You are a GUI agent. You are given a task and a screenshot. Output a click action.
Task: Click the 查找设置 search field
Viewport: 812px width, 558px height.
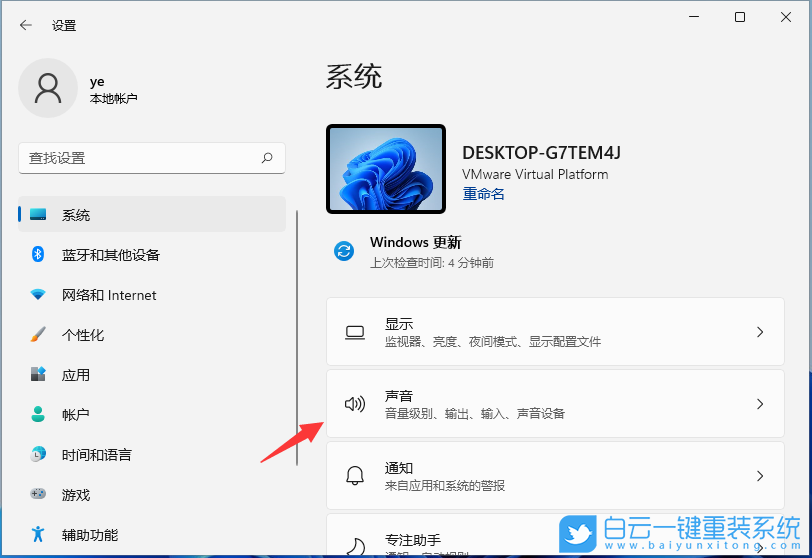[152, 158]
